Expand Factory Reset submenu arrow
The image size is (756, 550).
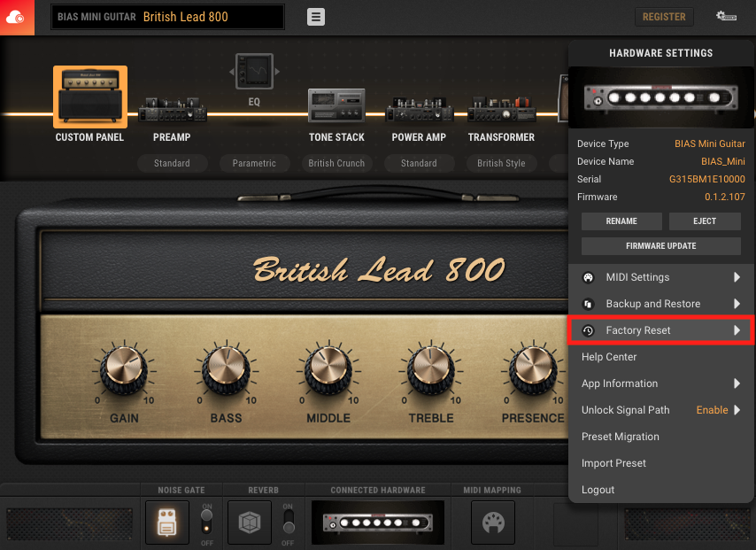[737, 330]
